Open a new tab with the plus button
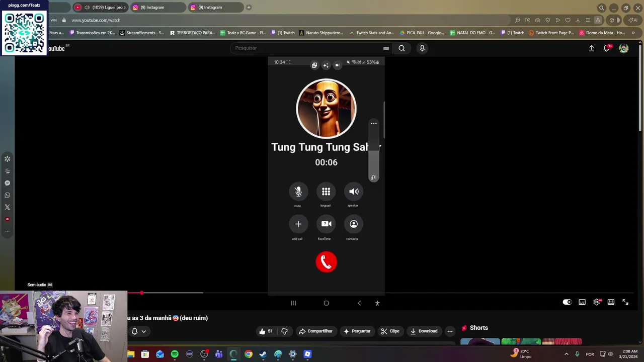 (249, 8)
